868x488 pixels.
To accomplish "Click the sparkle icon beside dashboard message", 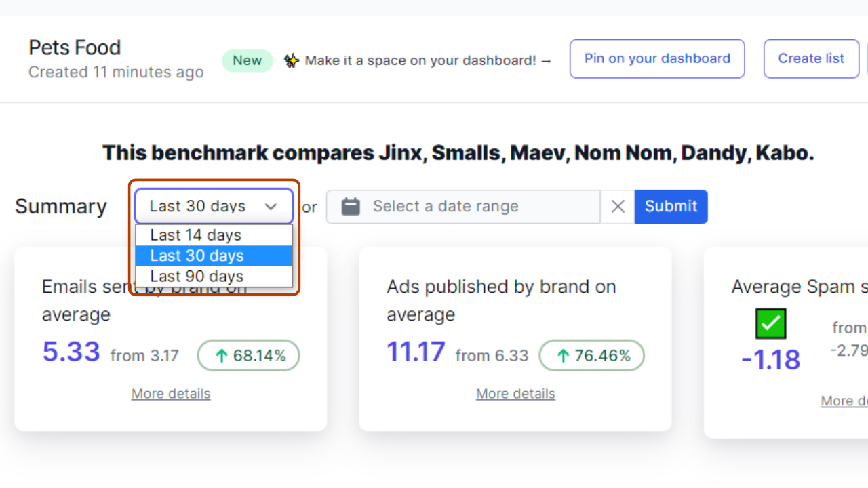I will 292,60.
